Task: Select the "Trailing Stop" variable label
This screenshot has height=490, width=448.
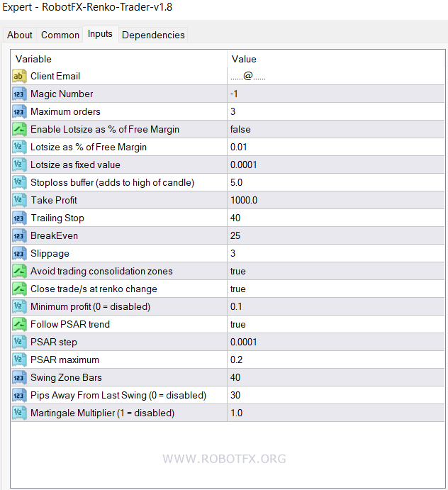Action: 57,218
